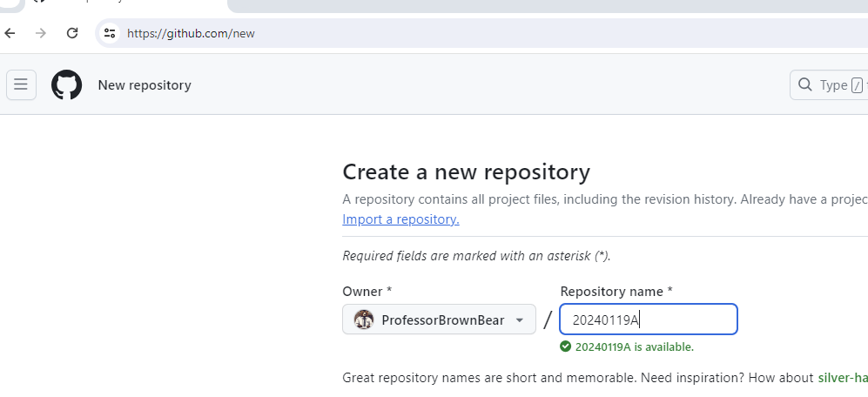Open the ProfessorBrownBear owner dropdown
Viewport: 868px width, 397px height.
pyautogui.click(x=439, y=320)
